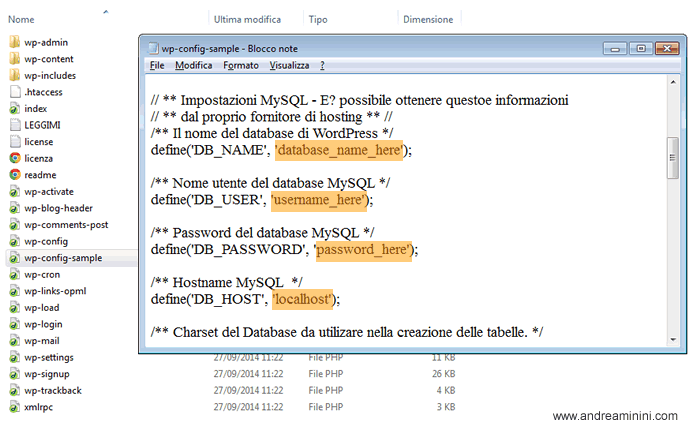Image resolution: width=700 pixels, height=443 pixels.
Task: Click scrollbar down arrow in Notepad
Action: [x=672, y=340]
